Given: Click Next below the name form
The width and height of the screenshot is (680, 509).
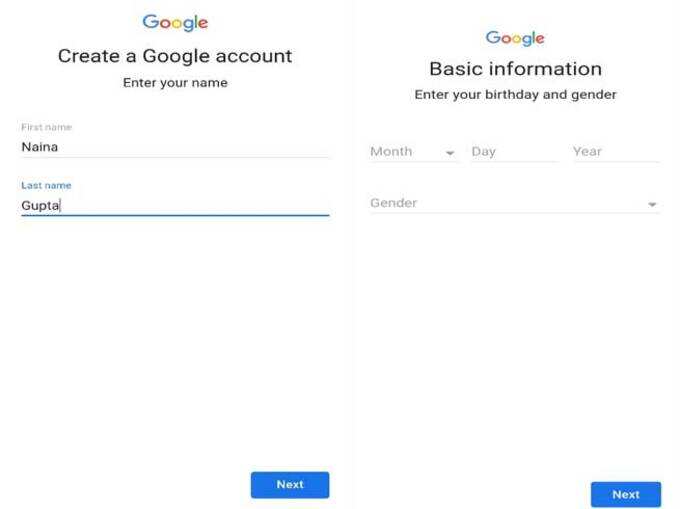Looking at the screenshot, I should click(x=290, y=485).
